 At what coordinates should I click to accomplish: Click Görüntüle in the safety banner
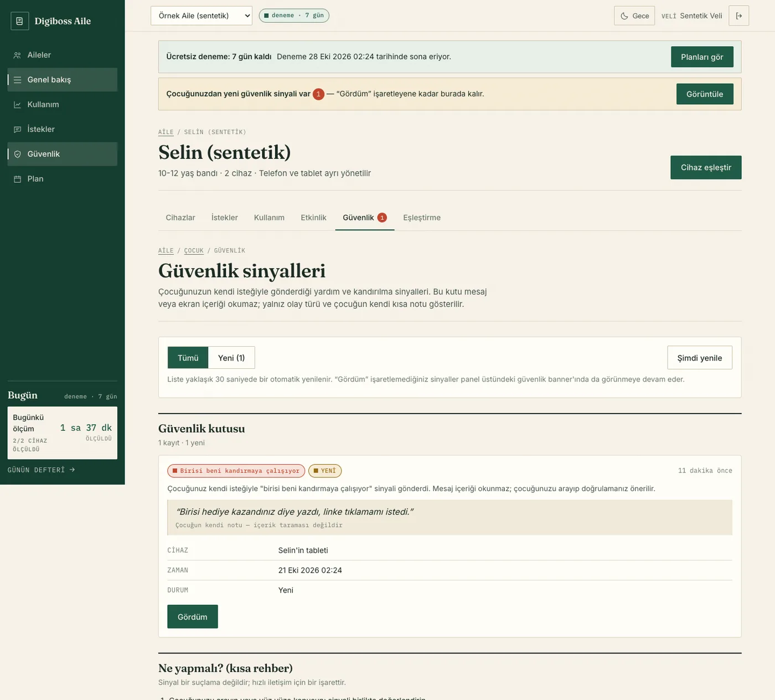point(705,94)
